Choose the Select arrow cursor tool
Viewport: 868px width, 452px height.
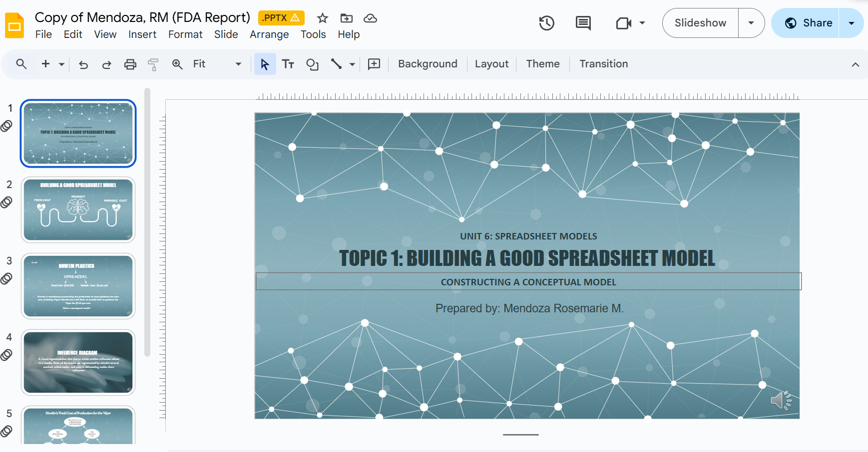(265, 64)
